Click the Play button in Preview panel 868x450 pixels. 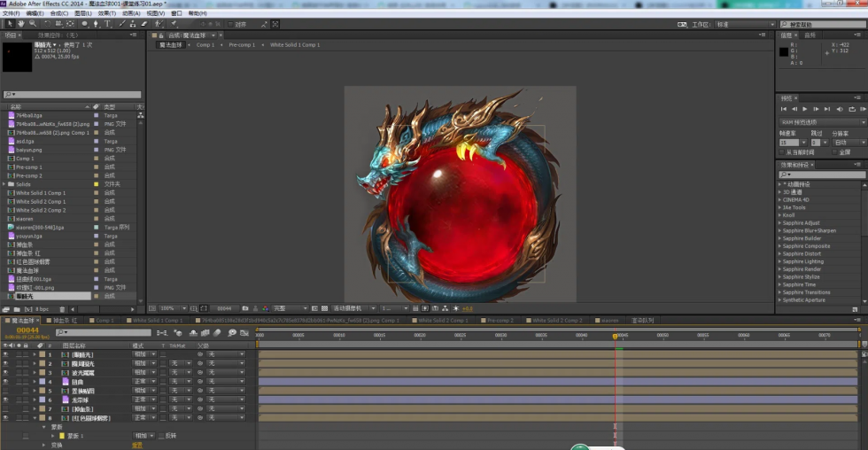click(x=805, y=109)
